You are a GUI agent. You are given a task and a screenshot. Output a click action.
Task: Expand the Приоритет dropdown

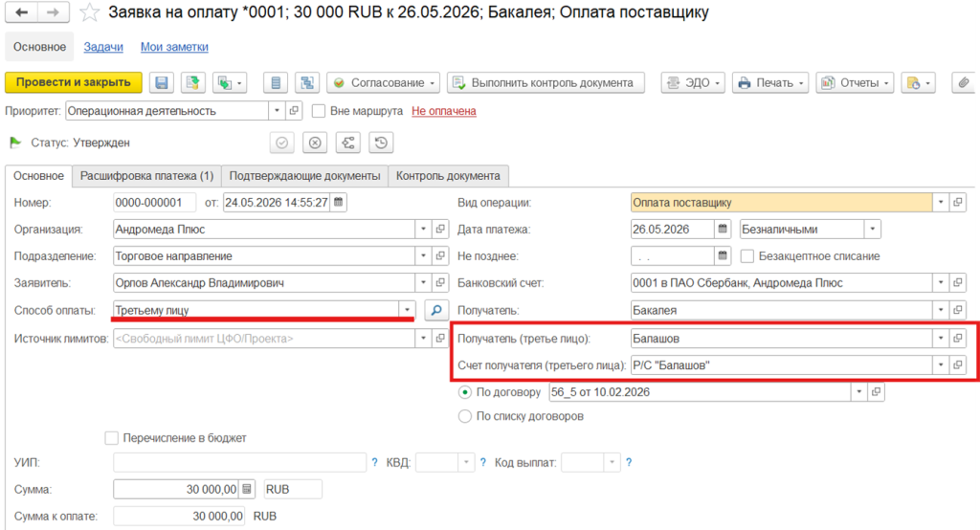277,111
